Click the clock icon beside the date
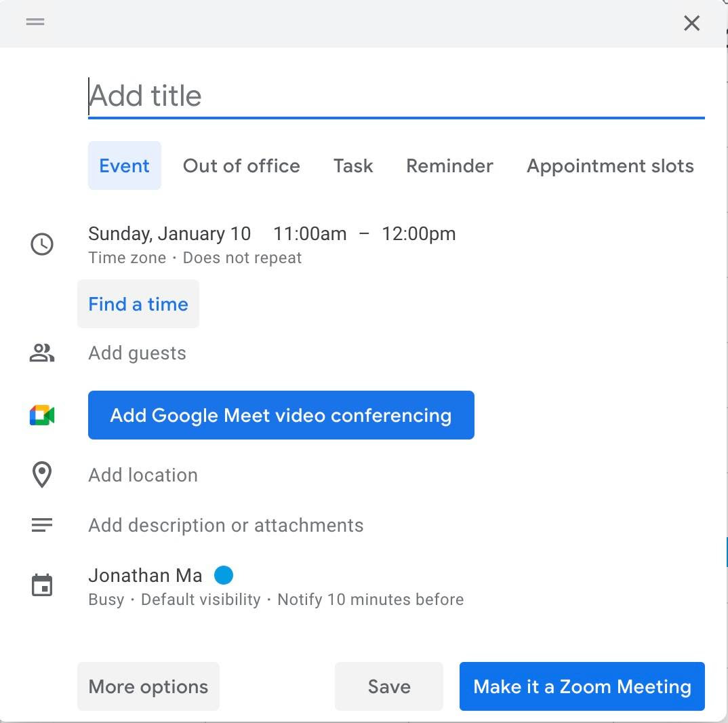Image resolution: width=728 pixels, height=723 pixels. (42, 244)
